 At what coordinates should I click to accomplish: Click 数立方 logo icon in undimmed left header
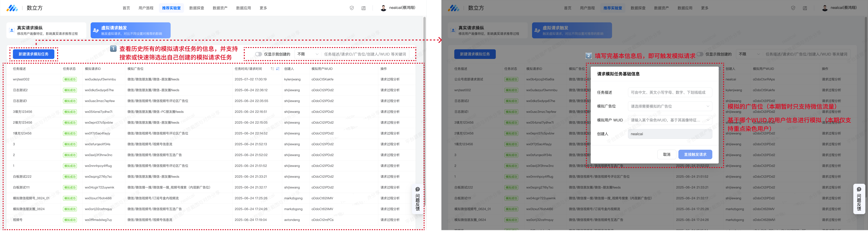(12, 8)
